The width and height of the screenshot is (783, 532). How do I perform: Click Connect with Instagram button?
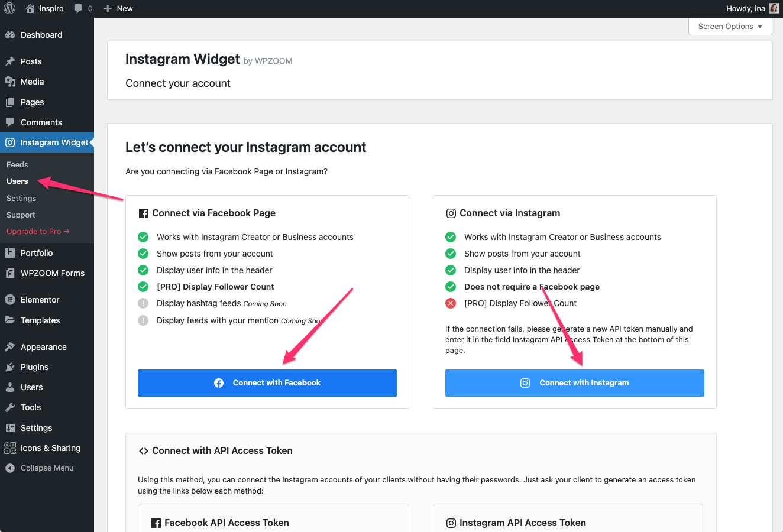[x=575, y=383]
